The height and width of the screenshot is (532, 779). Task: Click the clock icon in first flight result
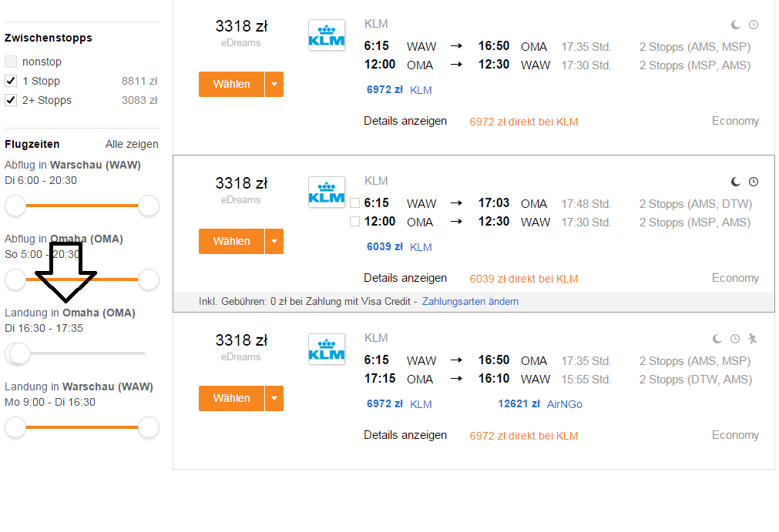pos(754,25)
